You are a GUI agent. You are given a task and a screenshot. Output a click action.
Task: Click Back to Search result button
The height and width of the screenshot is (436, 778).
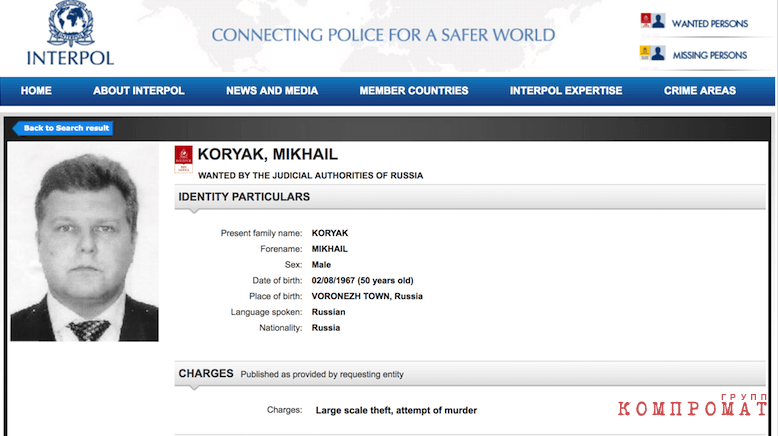63,128
